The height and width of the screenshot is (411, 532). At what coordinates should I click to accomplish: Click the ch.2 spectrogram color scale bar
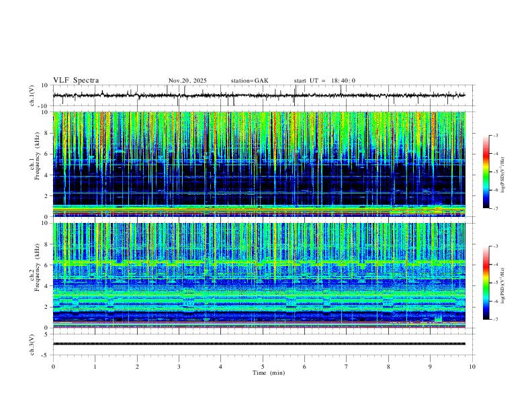click(486, 283)
